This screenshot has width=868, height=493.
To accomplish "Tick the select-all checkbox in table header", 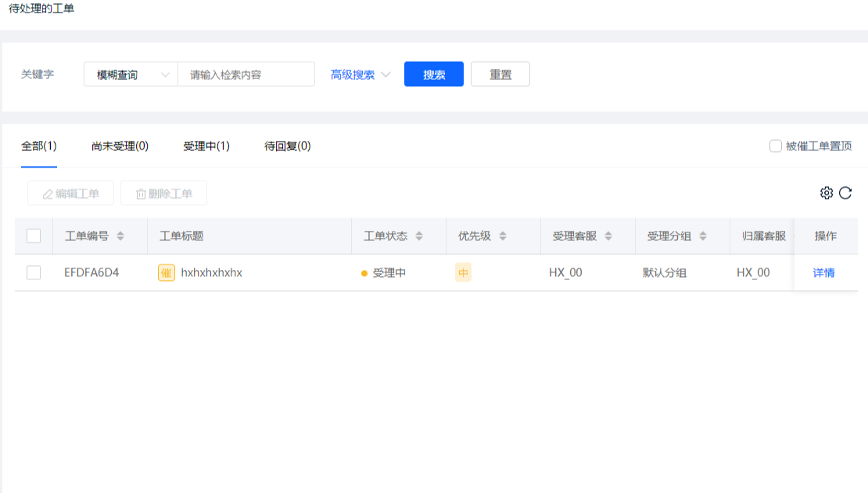I will 34,236.
